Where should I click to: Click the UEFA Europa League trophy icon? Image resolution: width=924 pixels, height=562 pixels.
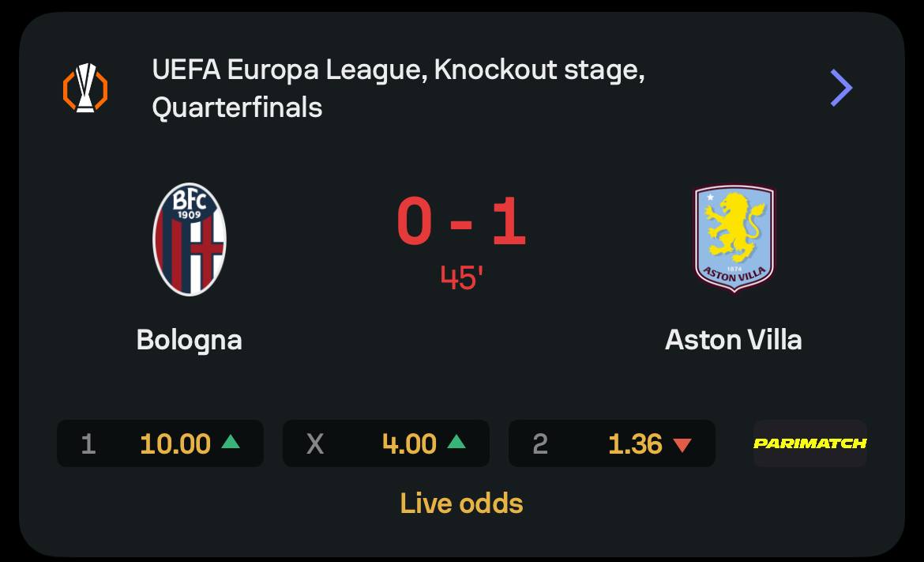click(85, 88)
